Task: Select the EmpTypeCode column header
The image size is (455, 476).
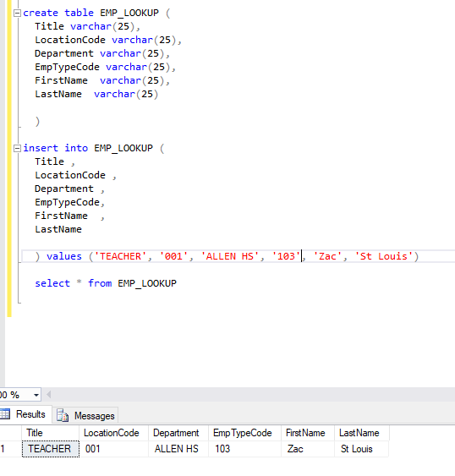Action: pyautogui.click(x=244, y=433)
